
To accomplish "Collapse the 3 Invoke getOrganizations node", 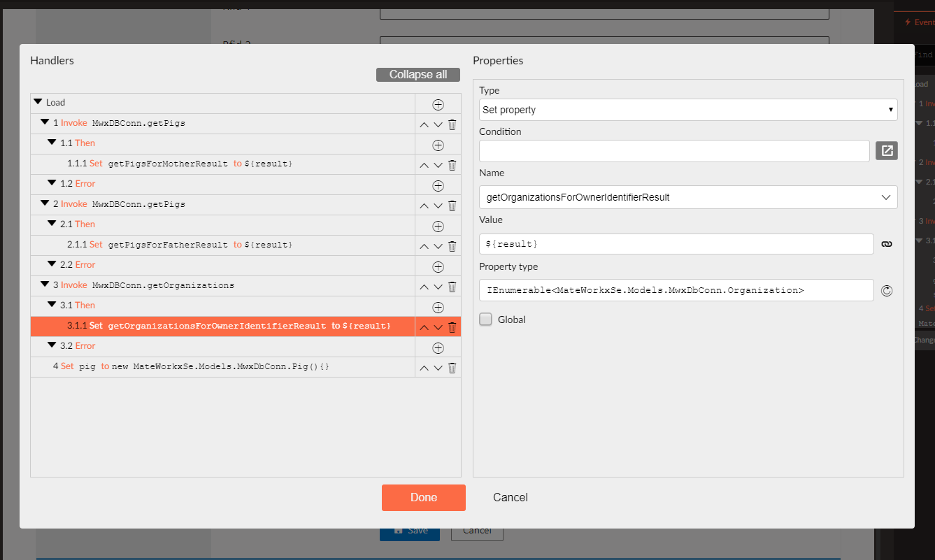I will [x=45, y=285].
